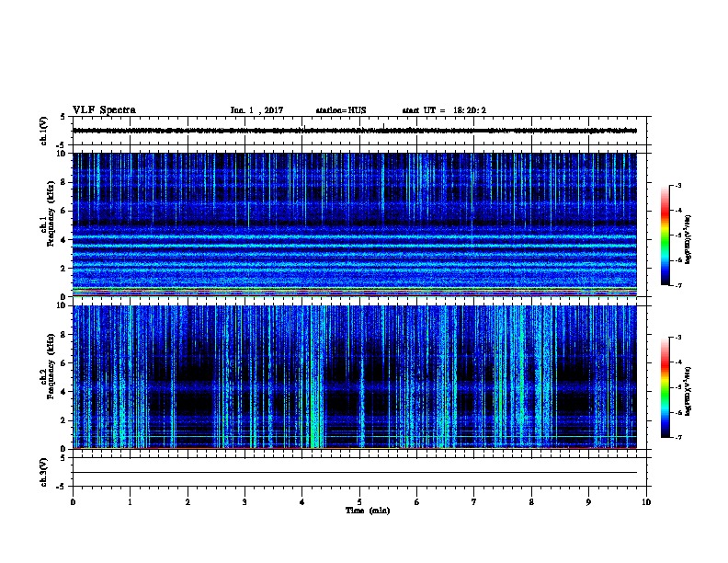Screen dimensions: 728x563
Task: Click the "-3" label on ch.1 color bar
Action: click(677, 185)
